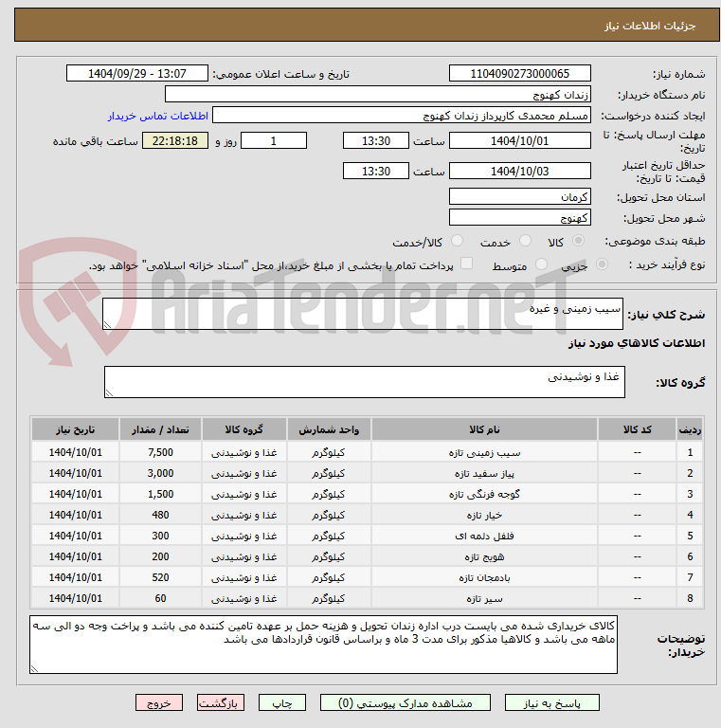The width and height of the screenshot is (721, 728).
Task: Click the پاسخ به نیاز button
Action: (551, 703)
